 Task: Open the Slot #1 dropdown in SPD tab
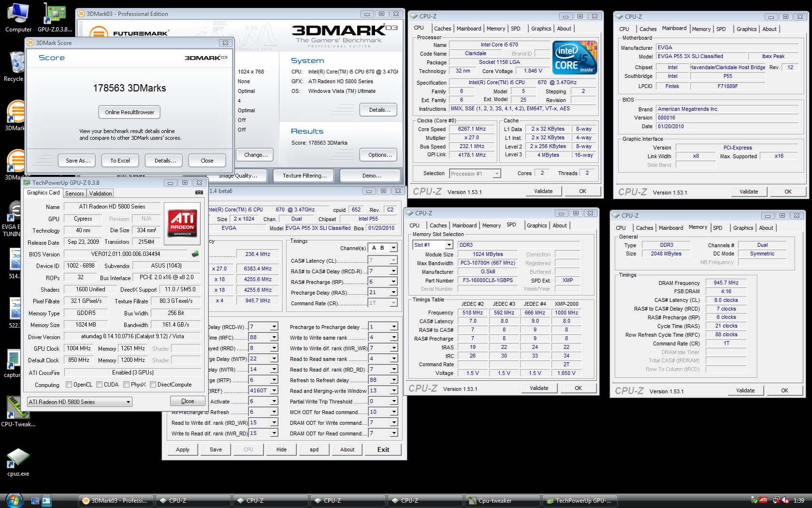433,245
